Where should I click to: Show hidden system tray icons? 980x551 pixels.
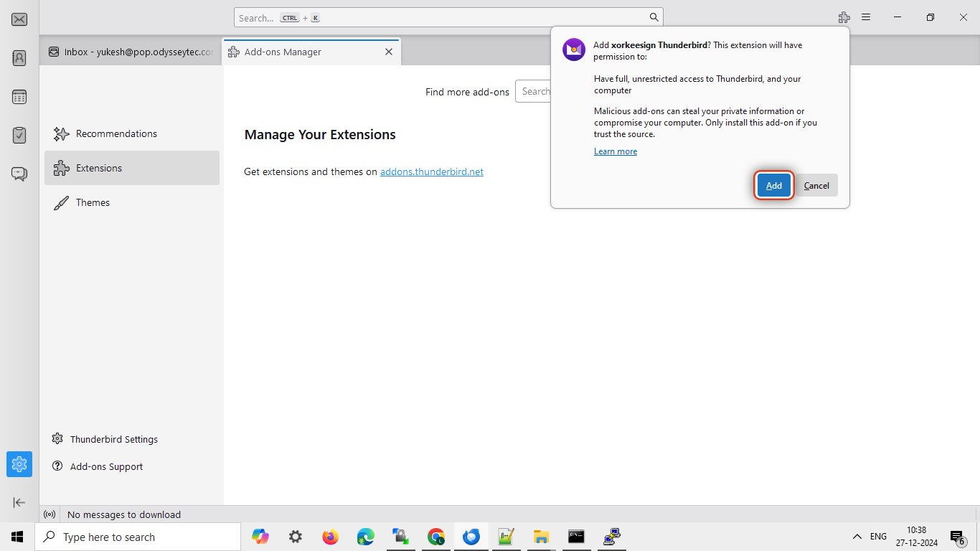[x=857, y=537]
